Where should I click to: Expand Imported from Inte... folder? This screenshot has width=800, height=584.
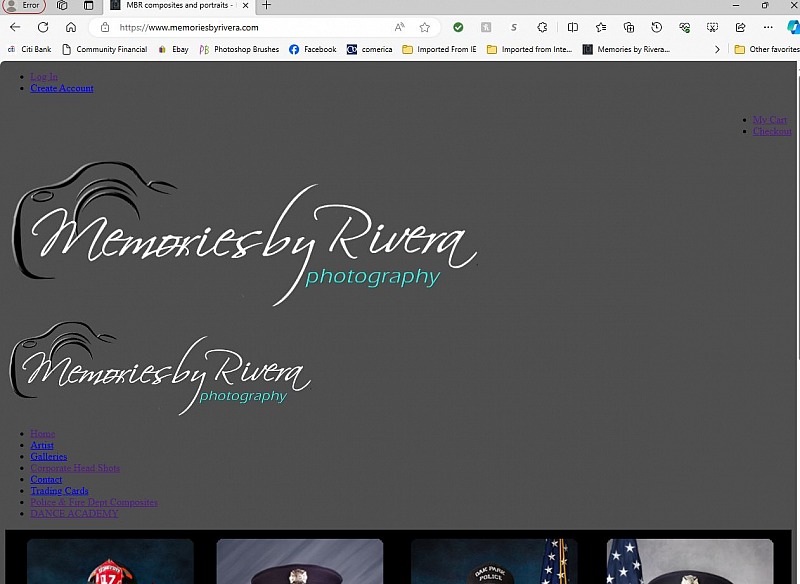click(530, 49)
